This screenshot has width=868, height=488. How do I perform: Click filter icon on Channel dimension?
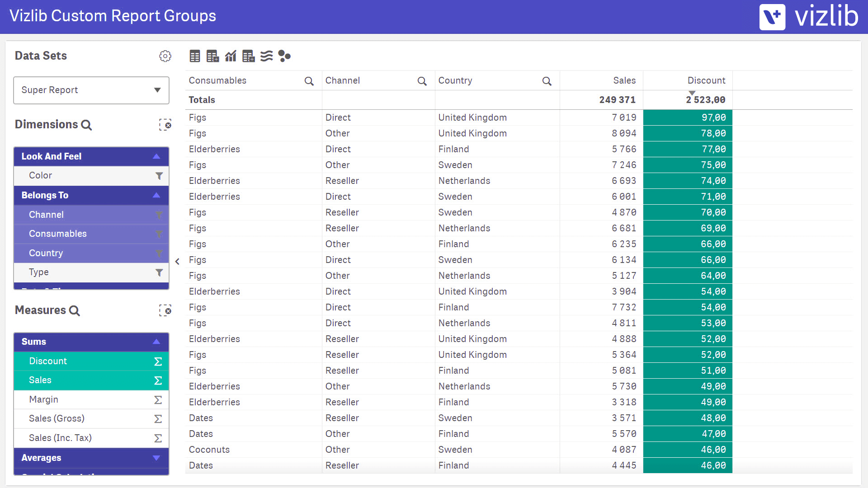click(159, 215)
